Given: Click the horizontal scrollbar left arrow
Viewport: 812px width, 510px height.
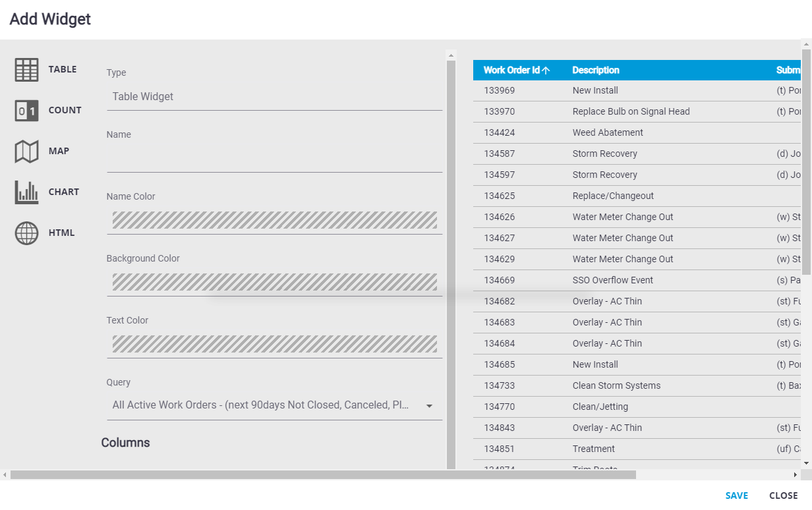Looking at the screenshot, I should pyautogui.click(x=5, y=474).
